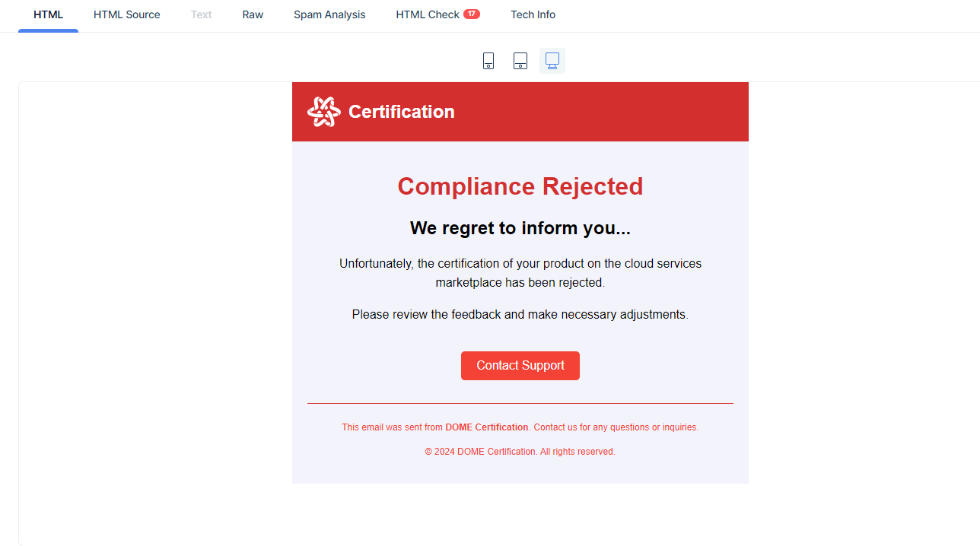Click the bold DOME Certification footer text
The height and width of the screenshot is (546, 980).
[x=486, y=427]
